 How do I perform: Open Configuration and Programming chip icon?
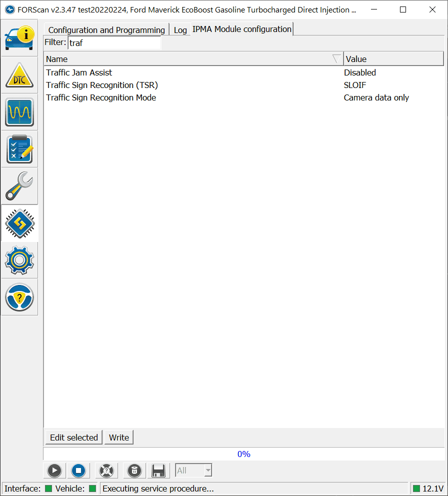[x=19, y=223]
